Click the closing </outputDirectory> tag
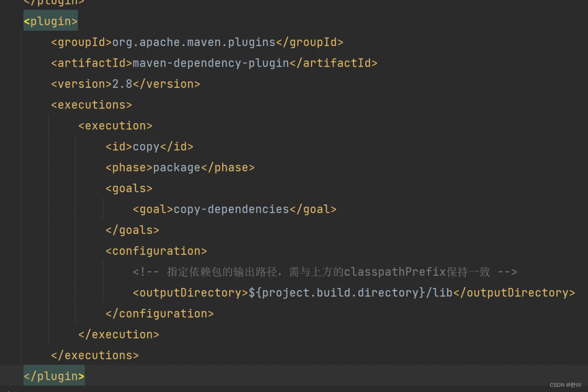 [x=514, y=293]
